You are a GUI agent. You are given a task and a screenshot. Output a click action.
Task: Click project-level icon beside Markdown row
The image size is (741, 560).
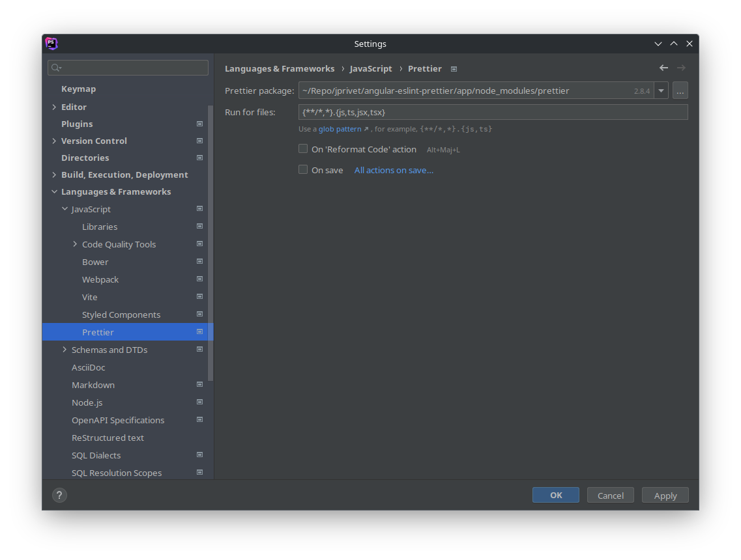tap(199, 384)
